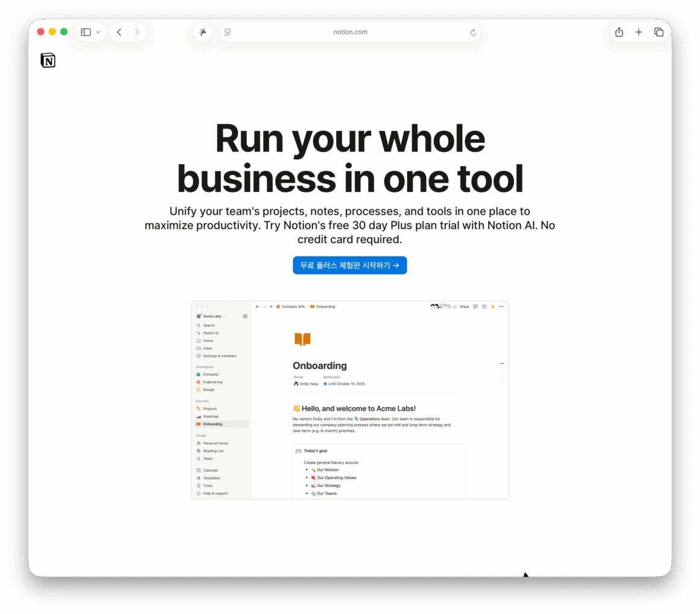The height and width of the screenshot is (614, 700).
Task: Open a new tab with the plus icon
Action: (639, 32)
